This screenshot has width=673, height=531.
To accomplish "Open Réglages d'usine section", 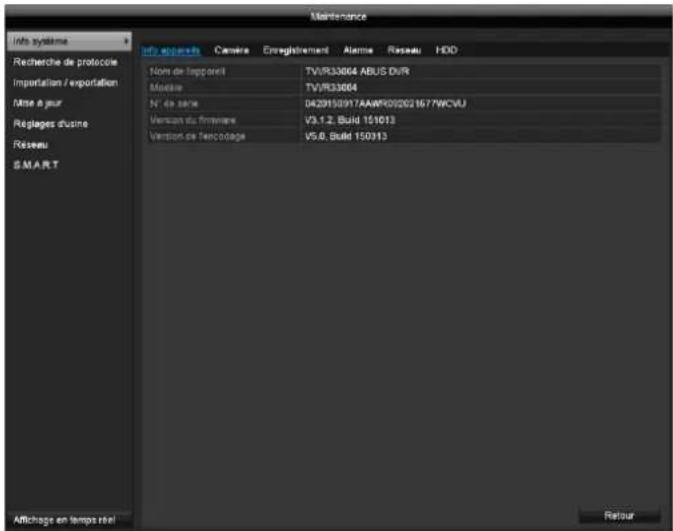I will coord(51,124).
